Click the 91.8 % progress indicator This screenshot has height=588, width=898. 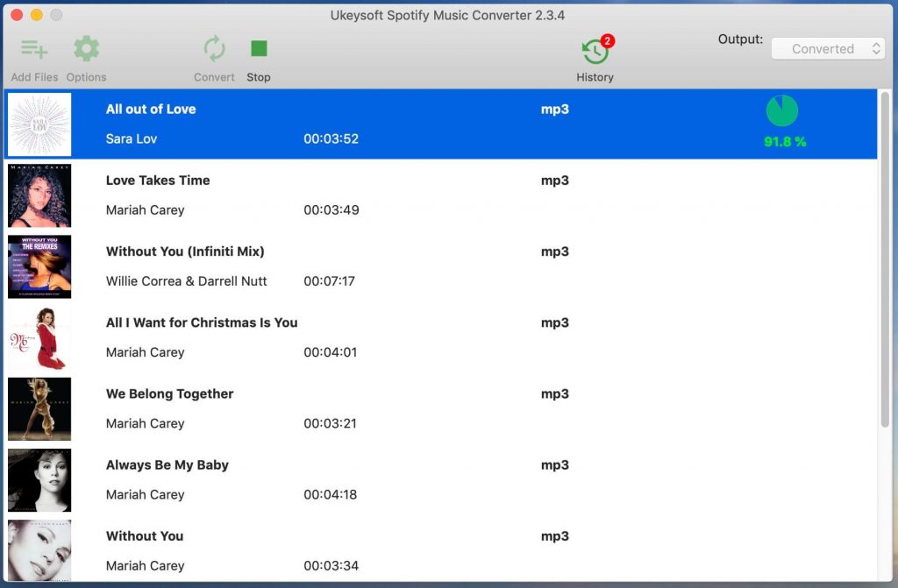click(x=783, y=142)
